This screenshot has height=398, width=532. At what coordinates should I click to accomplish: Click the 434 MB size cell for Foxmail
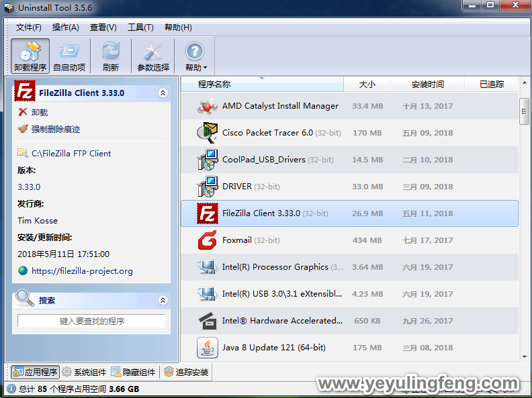point(367,240)
